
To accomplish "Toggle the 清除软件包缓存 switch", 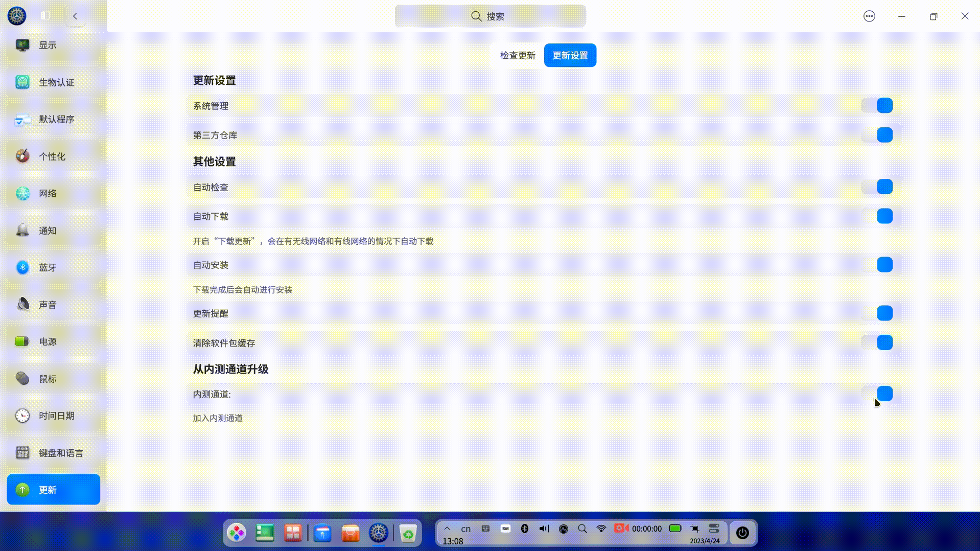I will coord(877,342).
